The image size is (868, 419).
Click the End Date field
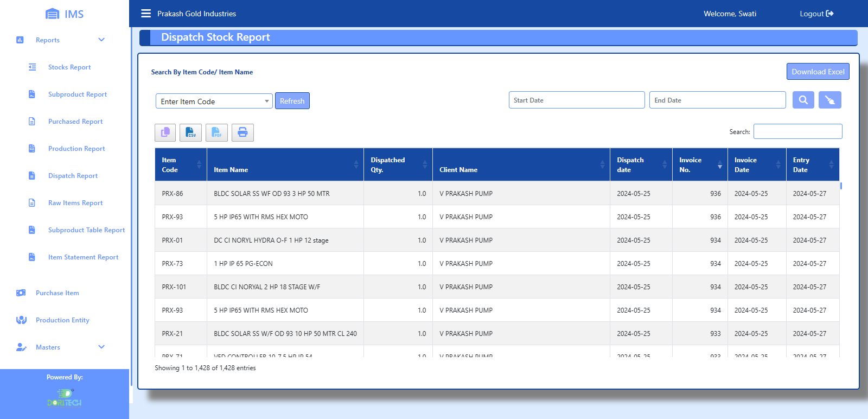point(717,100)
